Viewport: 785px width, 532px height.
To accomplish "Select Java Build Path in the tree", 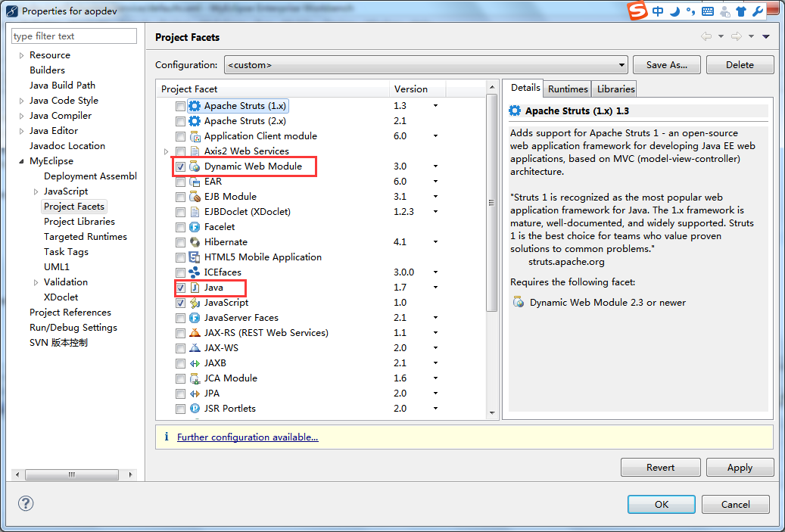I will 62,85.
